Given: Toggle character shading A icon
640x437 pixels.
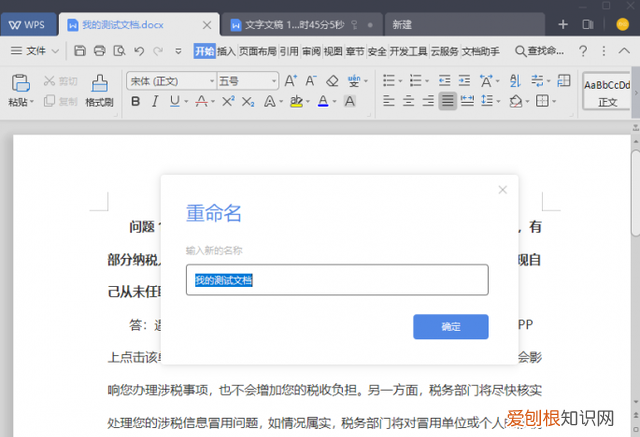Looking at the screenshot, I should pyautogui.click(x=350, y=101).
